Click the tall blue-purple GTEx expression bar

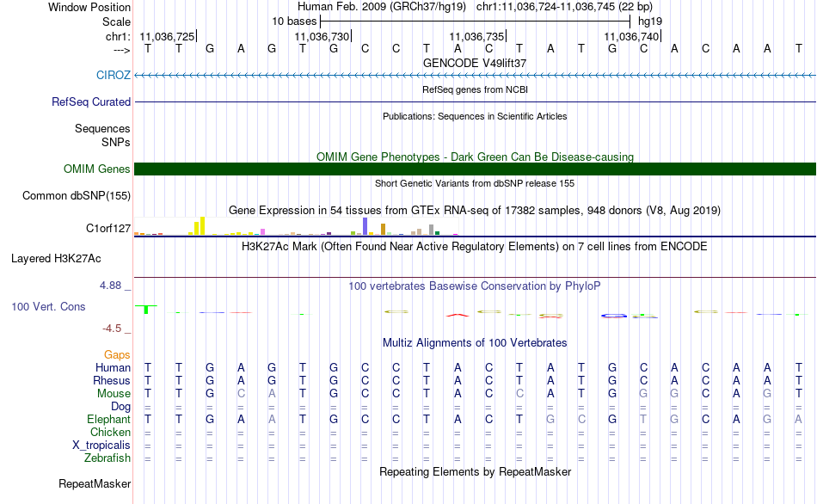click(365, 227)
